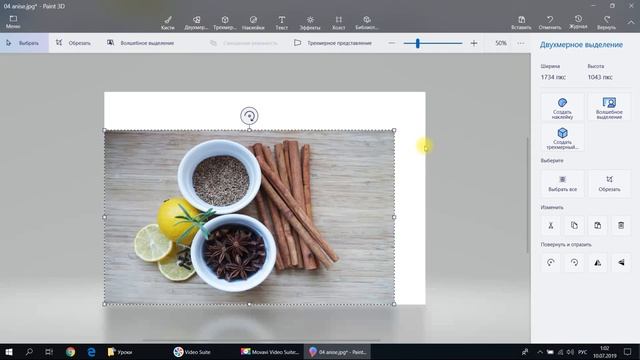Flip selection vertically icon
Image resolution: width=640 pixels, height=360 pixels.
621,263
